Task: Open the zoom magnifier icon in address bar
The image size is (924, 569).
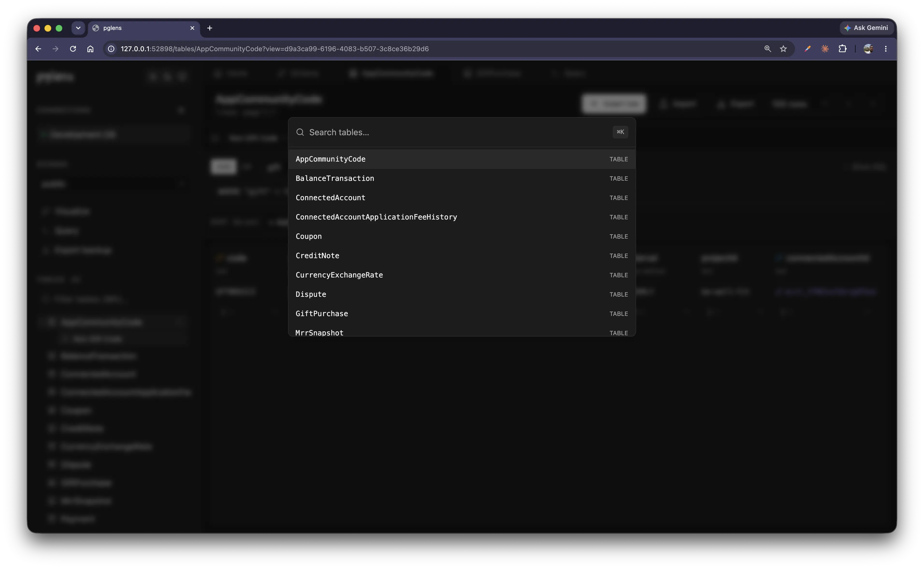Action: pos(767,49)
